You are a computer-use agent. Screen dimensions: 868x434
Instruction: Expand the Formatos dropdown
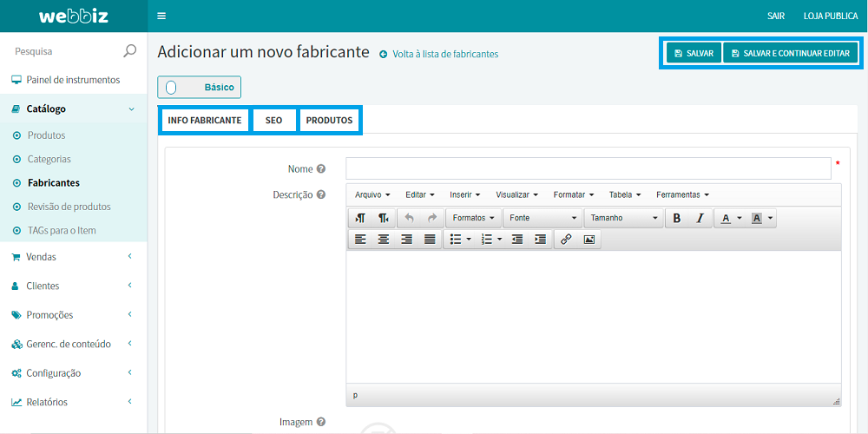[474, 218]
